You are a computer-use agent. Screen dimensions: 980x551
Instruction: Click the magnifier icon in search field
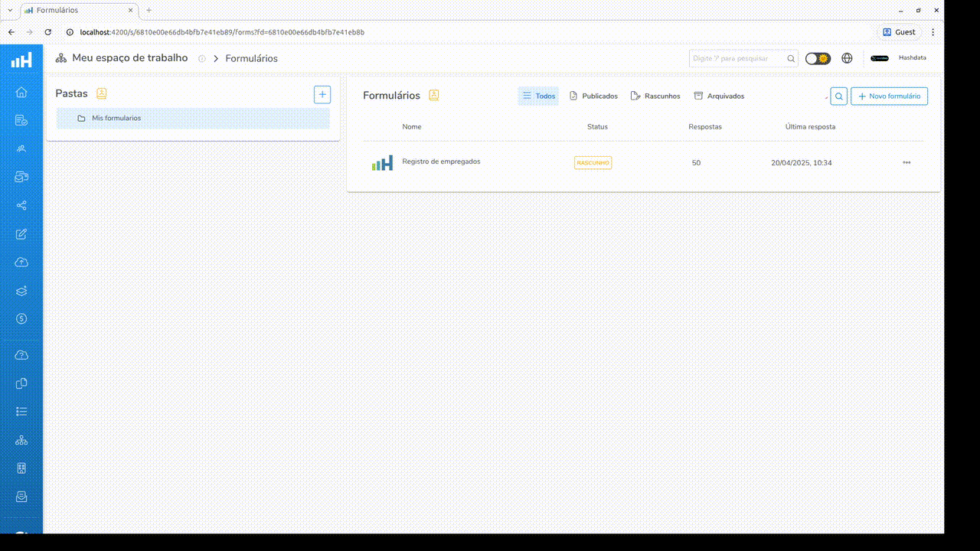coord(791,59)
